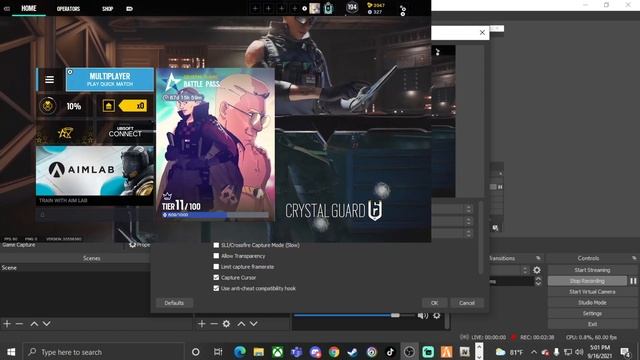Adjust the audio mixer volume slider
This screenshot has height=360, width=640.
tap(395, 315)
